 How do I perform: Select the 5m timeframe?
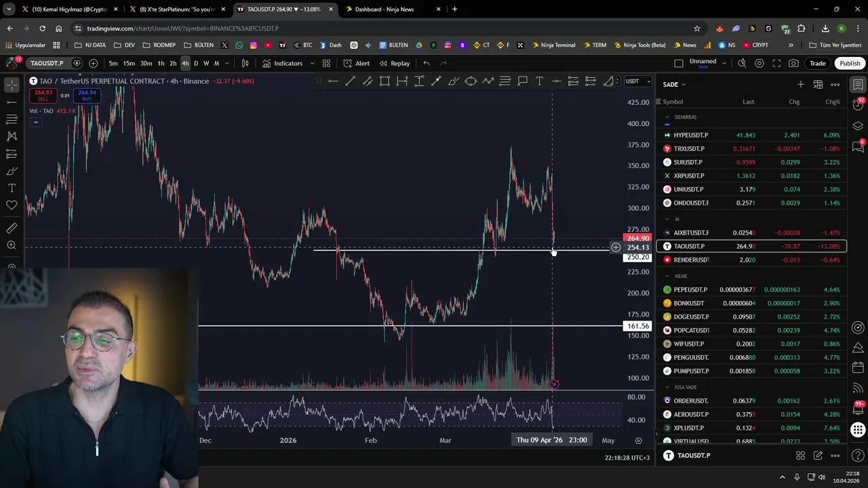tap(113, 63)
